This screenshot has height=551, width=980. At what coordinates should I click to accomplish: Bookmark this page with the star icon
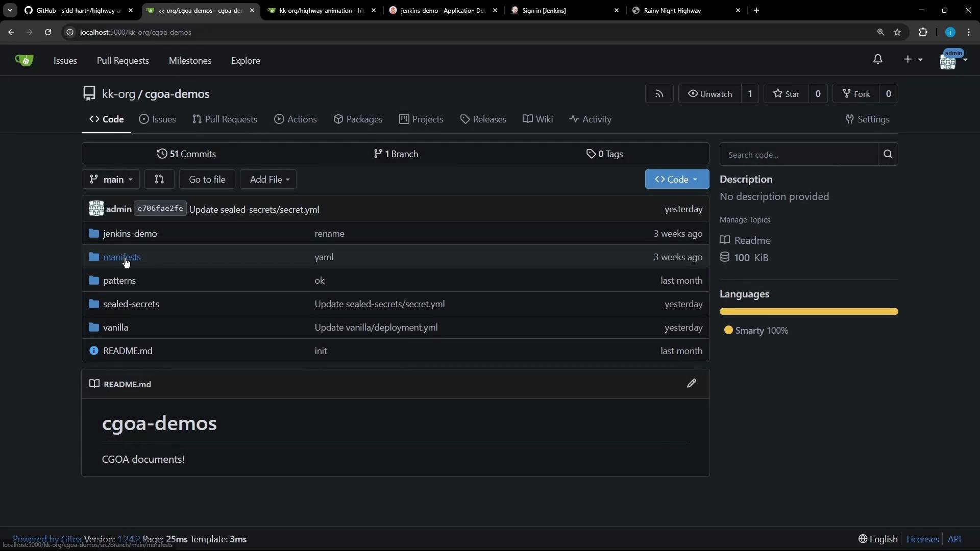coord(897,32)
